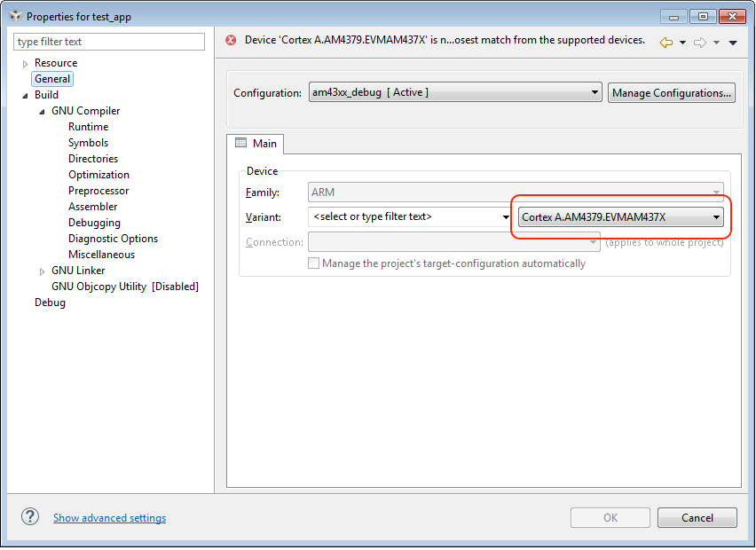Open the Cortex A.AM4379.EVMAM437X device dropdown
756x550 pixels.
(x=620, y=217)
